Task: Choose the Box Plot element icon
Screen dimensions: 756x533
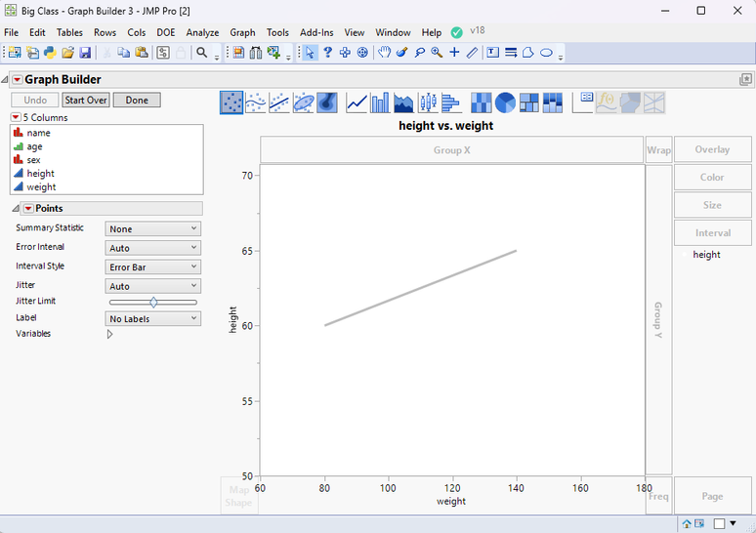Action: pos(428,102)
